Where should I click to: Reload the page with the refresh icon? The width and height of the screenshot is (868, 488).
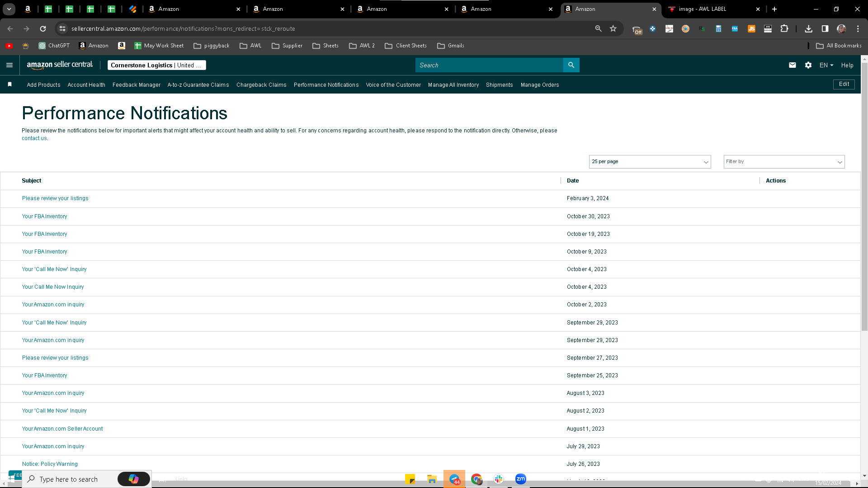pyautogui.click(x=43, y=28)
